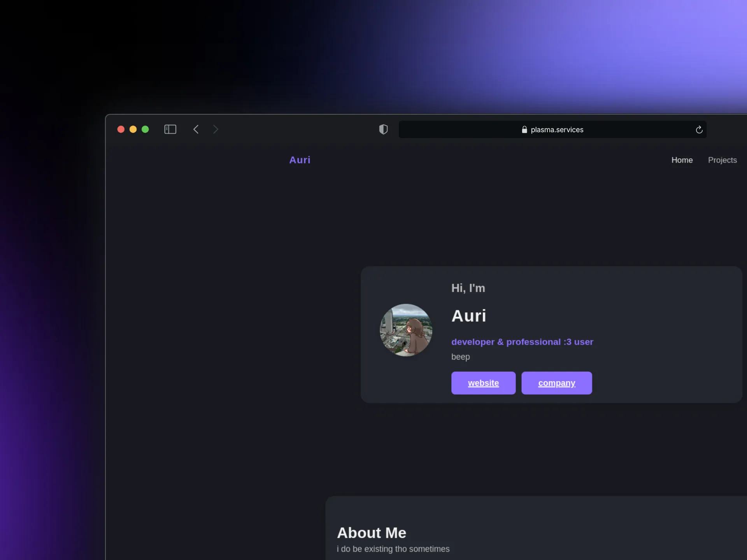Click the "Hi, I'm" greeting text

click(x=468, y=288)
